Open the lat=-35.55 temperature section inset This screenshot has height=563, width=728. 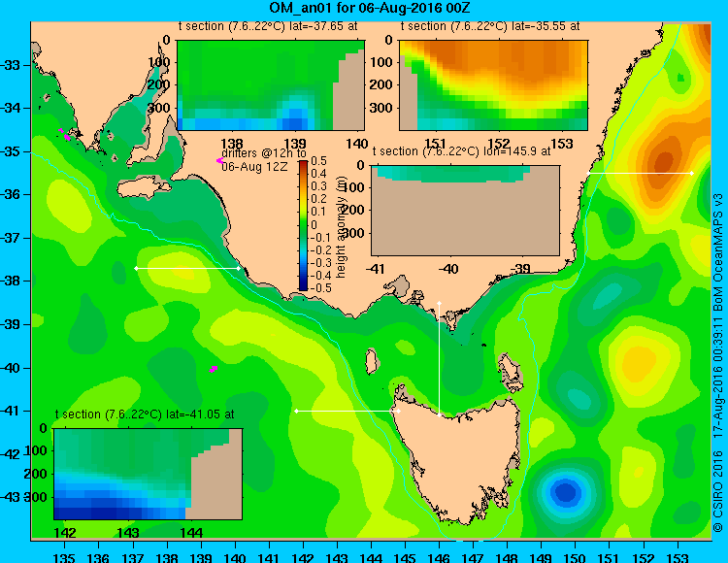tap(493, 85)
